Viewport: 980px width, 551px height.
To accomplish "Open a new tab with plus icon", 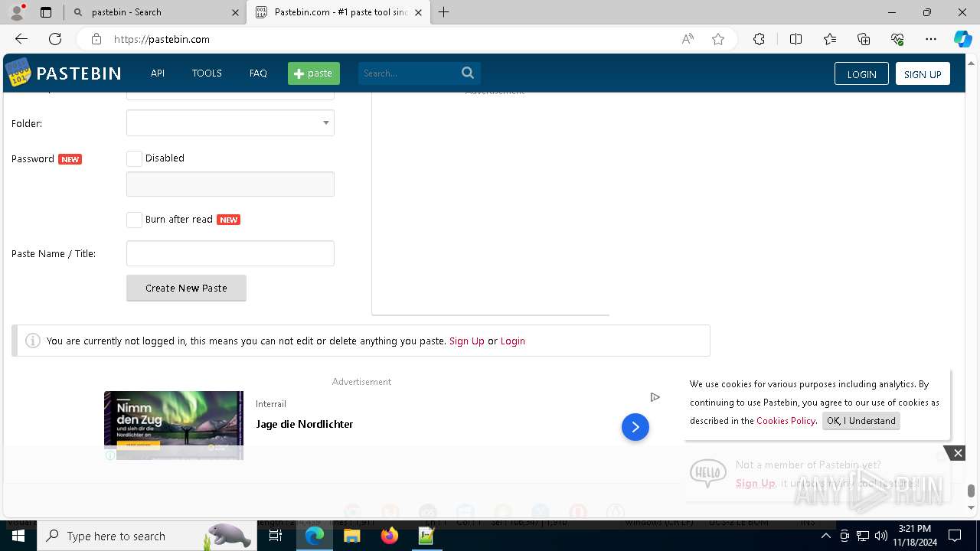I will coord(444,12).
